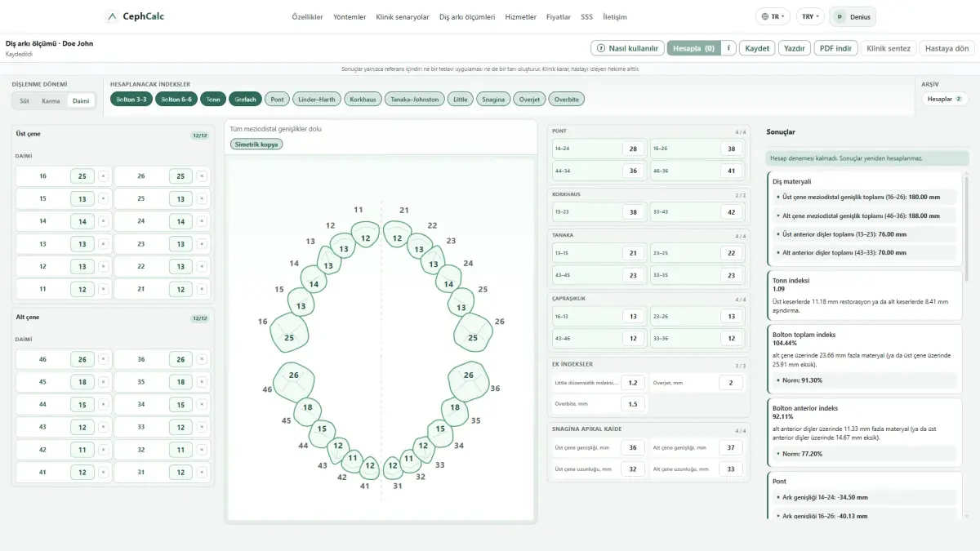Screen dimensions: 980x551
Task: Open the Denius user account menu
Action: pyautogui.click(x=852, y=16)
